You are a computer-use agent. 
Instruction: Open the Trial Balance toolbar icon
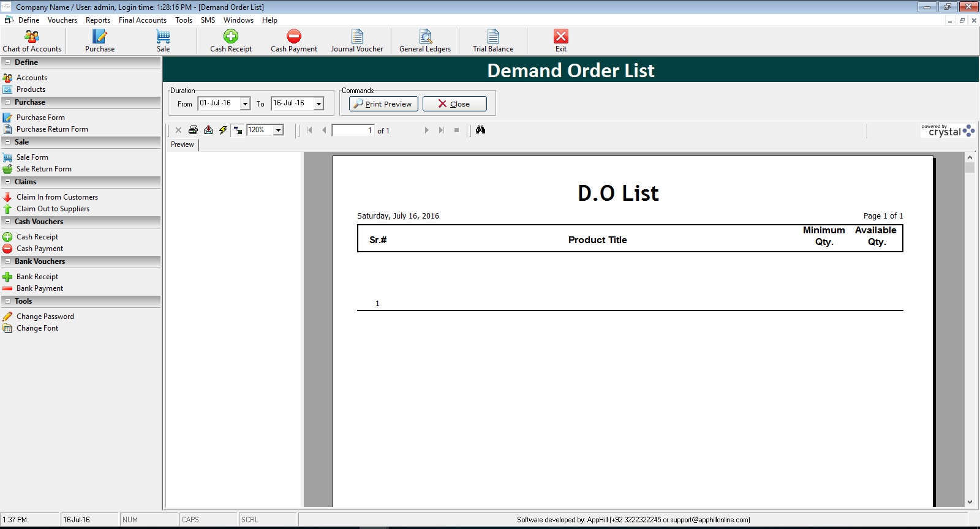pos(493,41)
